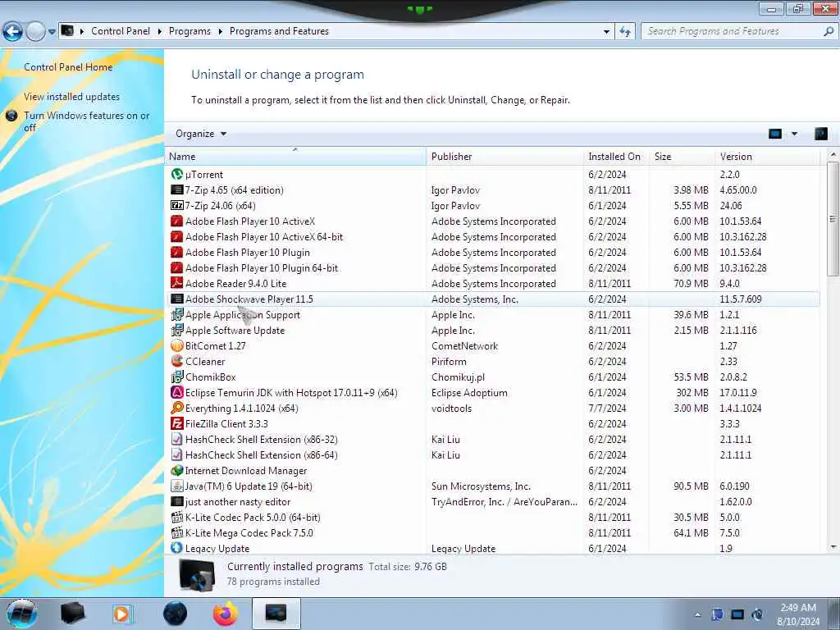Expand recent pages dropdown beside Forward
The image size is (840, 630).
click(52, 32)
